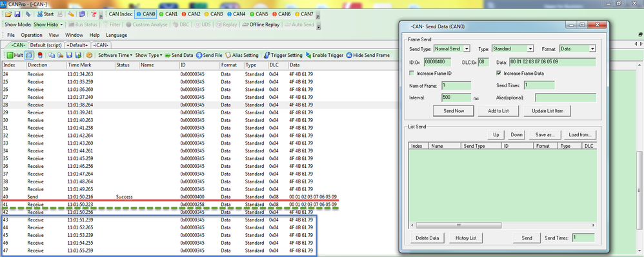This screenshot has height=257, width=644.
Task: Select row 40 with Send direction
Action: [x=170, y=197]
